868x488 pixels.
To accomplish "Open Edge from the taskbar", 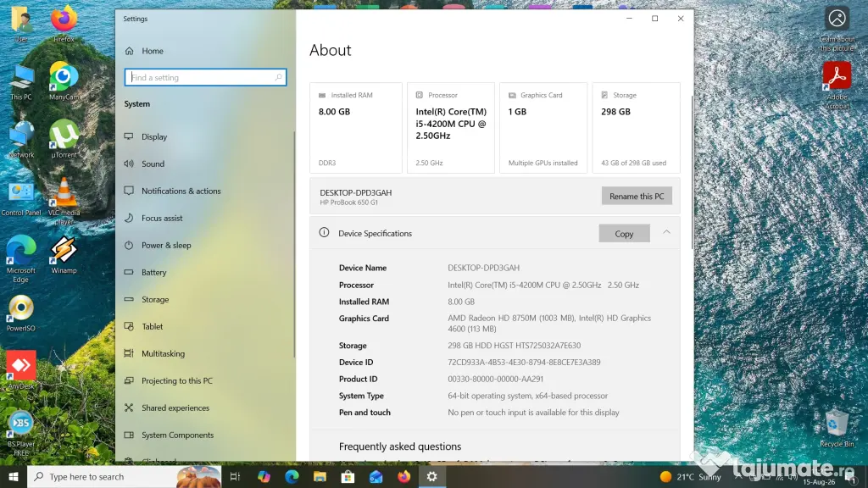I will (292, 476).
